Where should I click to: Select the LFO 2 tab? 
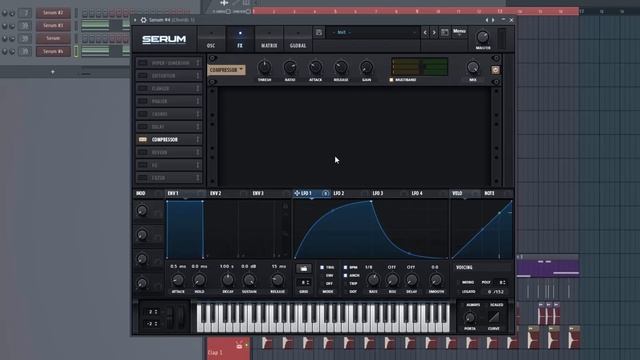(339, 193)
